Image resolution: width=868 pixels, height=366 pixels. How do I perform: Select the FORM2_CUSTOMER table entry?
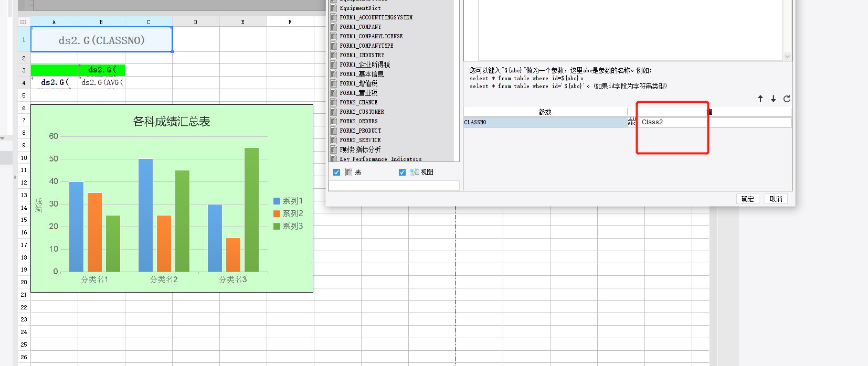[362, 112]
